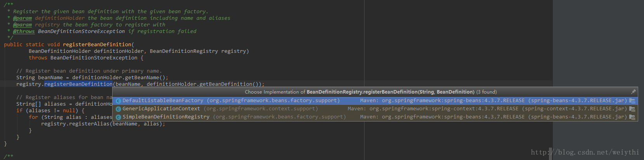Click the 'public' modifier keyword
Image resolution: width=644 pixels, height=160 pixels.
click(13, 45)
